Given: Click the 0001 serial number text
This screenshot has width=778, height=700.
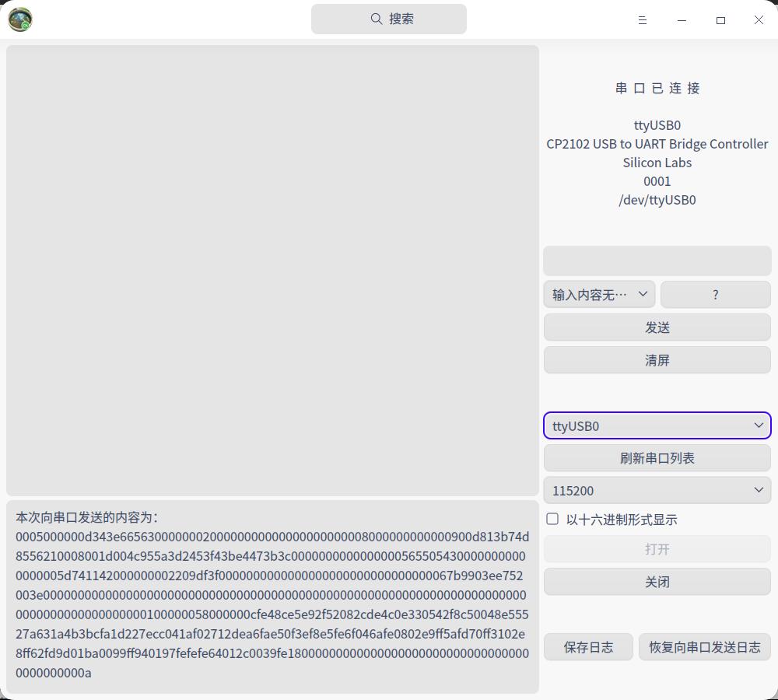Looking at the screenshot, I should click(657, 181).
